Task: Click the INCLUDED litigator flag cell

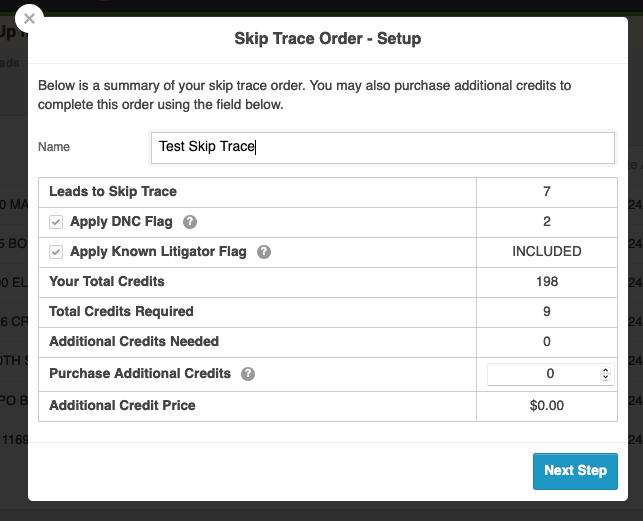Action: [547, 251]
